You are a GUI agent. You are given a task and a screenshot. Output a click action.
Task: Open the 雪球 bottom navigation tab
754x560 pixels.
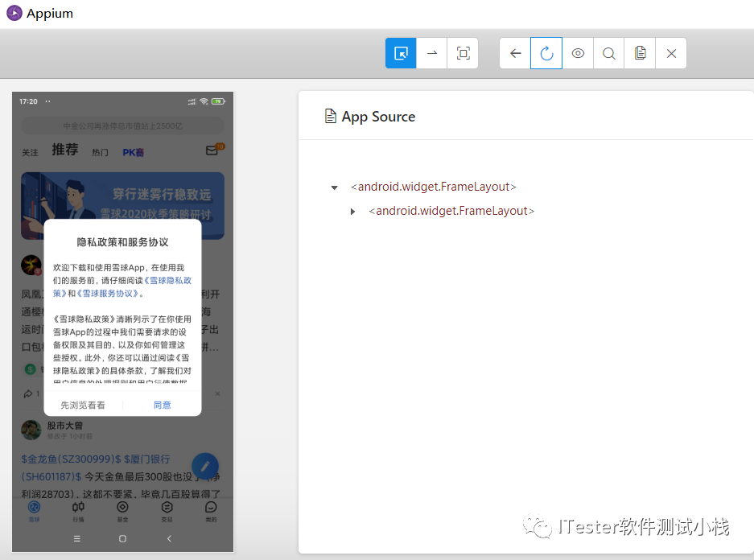pyautogui.click(x=34, y=511)
